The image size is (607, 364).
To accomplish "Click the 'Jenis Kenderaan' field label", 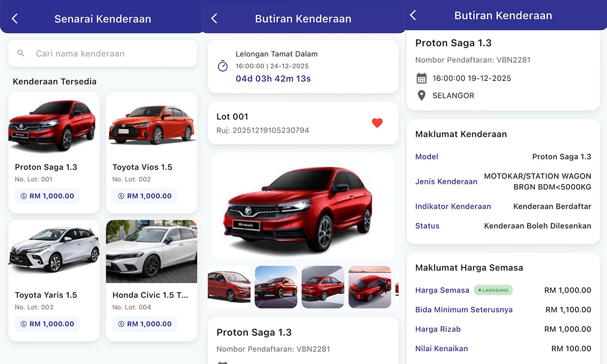I will click(446, 181).
